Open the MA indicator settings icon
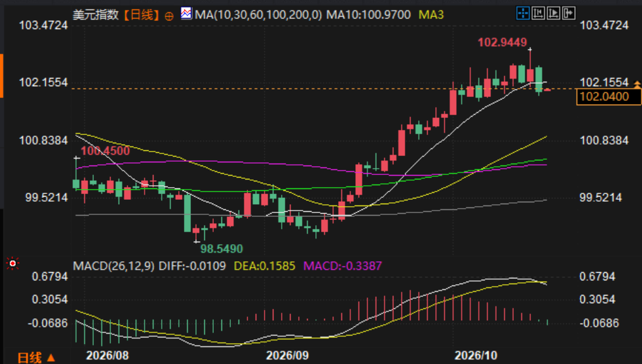This screenshot has width=642, height=364. (x=187, y=13)
